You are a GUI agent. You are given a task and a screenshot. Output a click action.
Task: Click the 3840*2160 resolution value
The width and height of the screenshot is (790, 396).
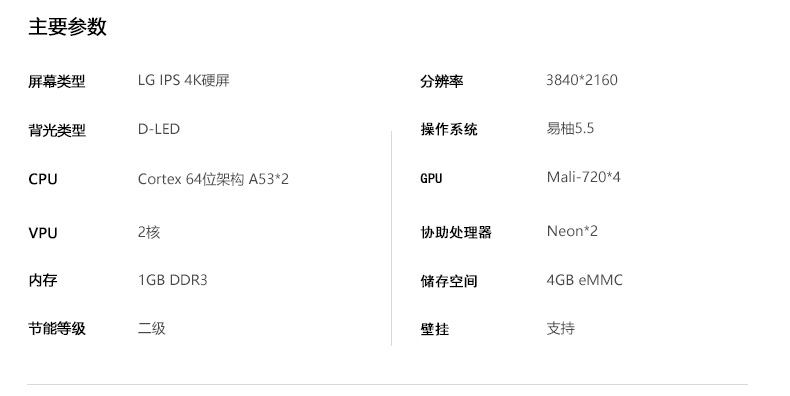coord(582,80)
